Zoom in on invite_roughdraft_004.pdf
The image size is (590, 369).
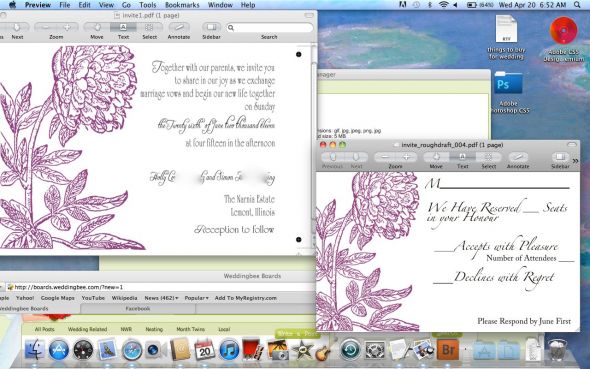pos(406,157)
